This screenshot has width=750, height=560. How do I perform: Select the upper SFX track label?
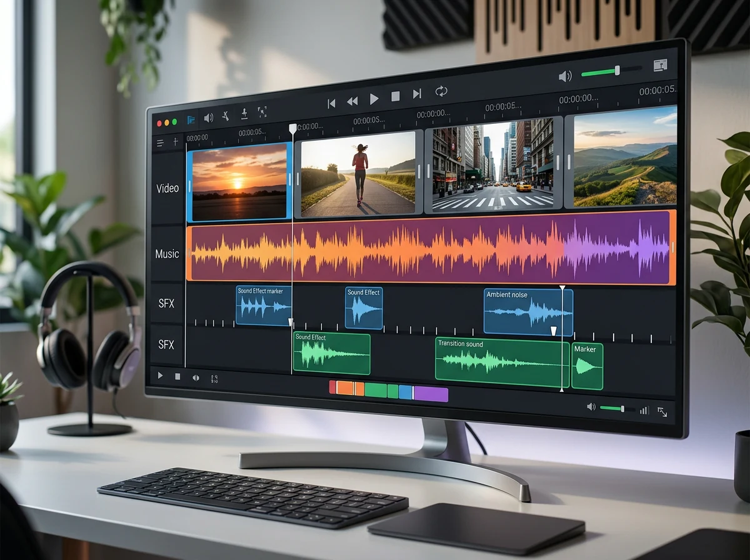[166, 304]
